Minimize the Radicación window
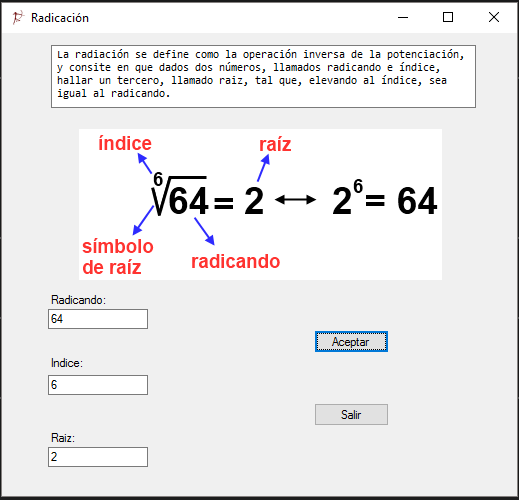 [403, 17]
